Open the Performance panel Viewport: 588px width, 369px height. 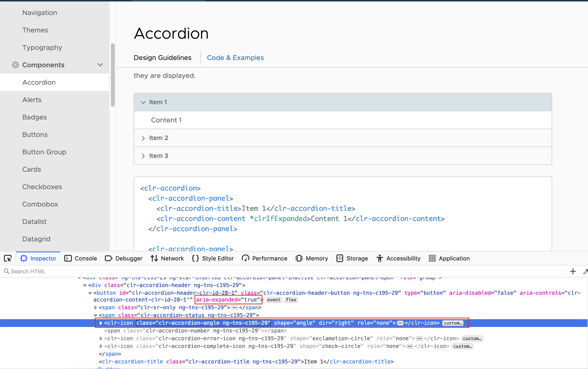(264, 258)
